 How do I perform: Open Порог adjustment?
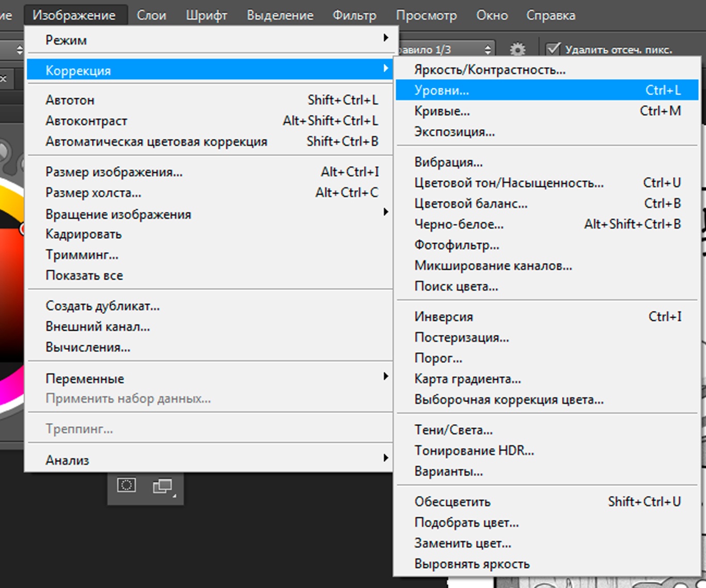click(x=547, y=358)
